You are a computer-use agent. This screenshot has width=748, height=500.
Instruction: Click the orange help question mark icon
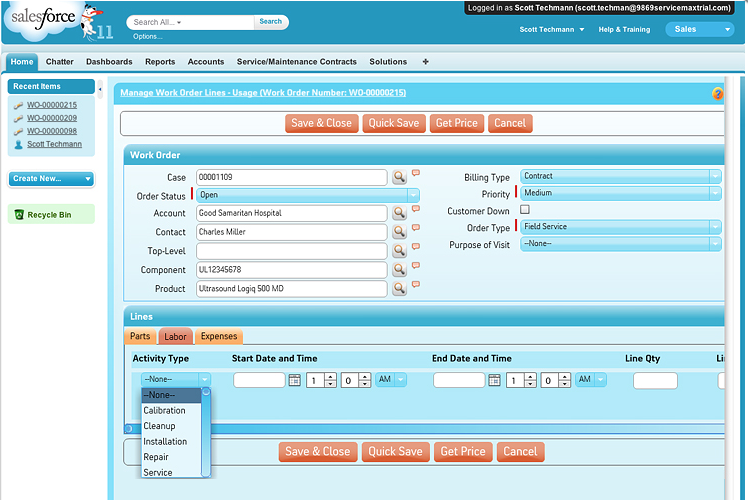[x=717, y=94]
